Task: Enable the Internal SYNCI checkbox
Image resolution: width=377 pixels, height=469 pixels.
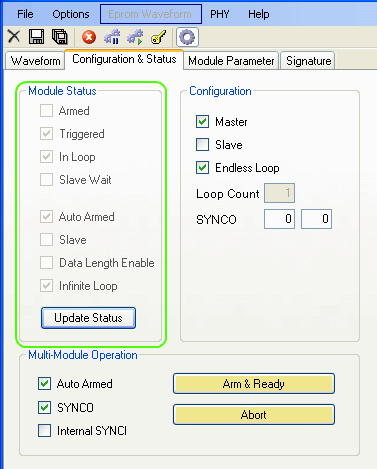Action: pos(44,431)
